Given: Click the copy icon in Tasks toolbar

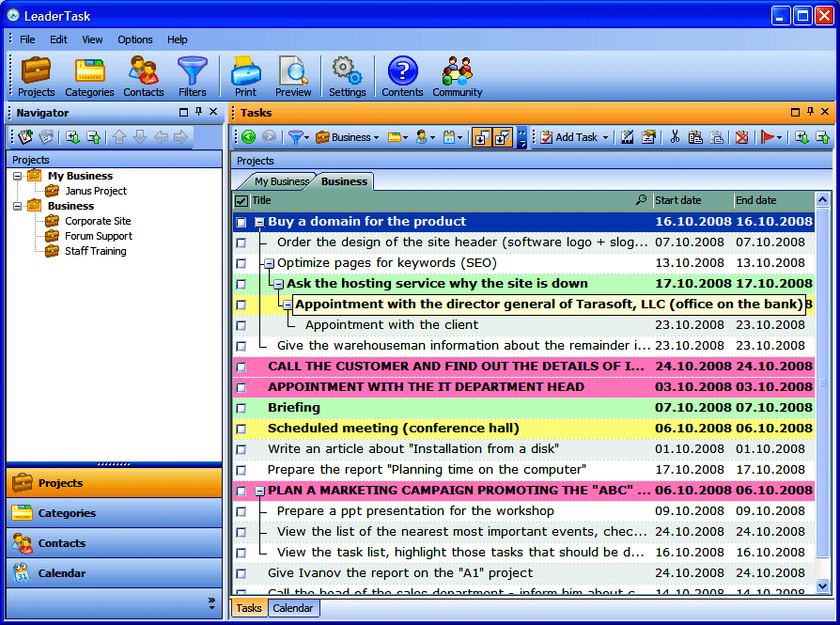Looking at the screenshot, I should click(x=695, y=137).
